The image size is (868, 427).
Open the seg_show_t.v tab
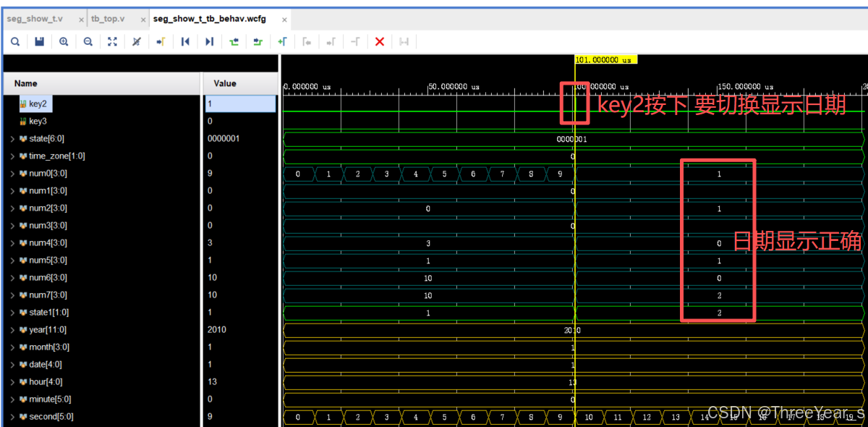[35, 19]
